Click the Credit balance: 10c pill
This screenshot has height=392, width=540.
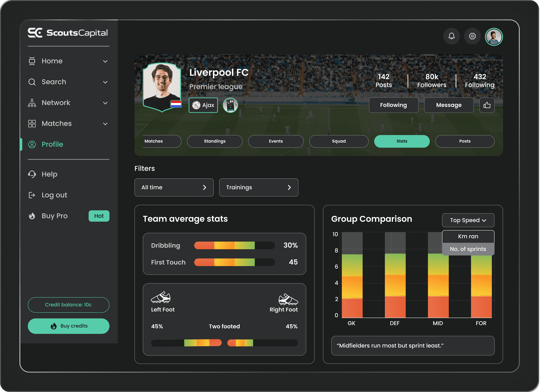[x=69, y=305]
